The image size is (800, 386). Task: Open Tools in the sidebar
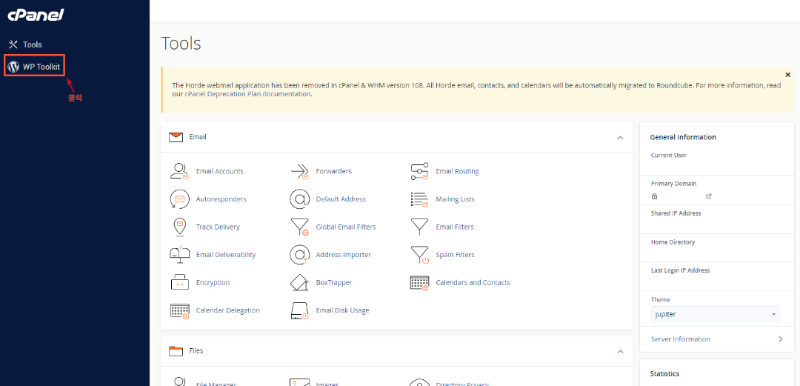point(26,44)
